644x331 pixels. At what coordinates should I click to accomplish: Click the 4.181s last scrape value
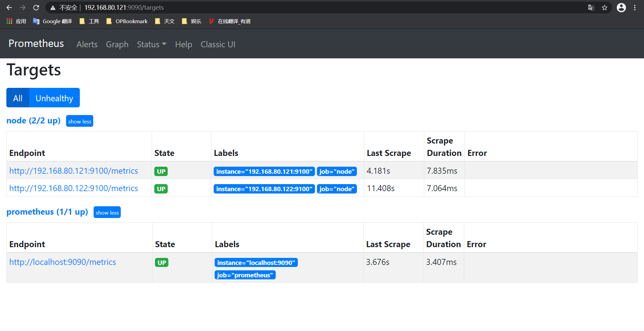(378, 171)
